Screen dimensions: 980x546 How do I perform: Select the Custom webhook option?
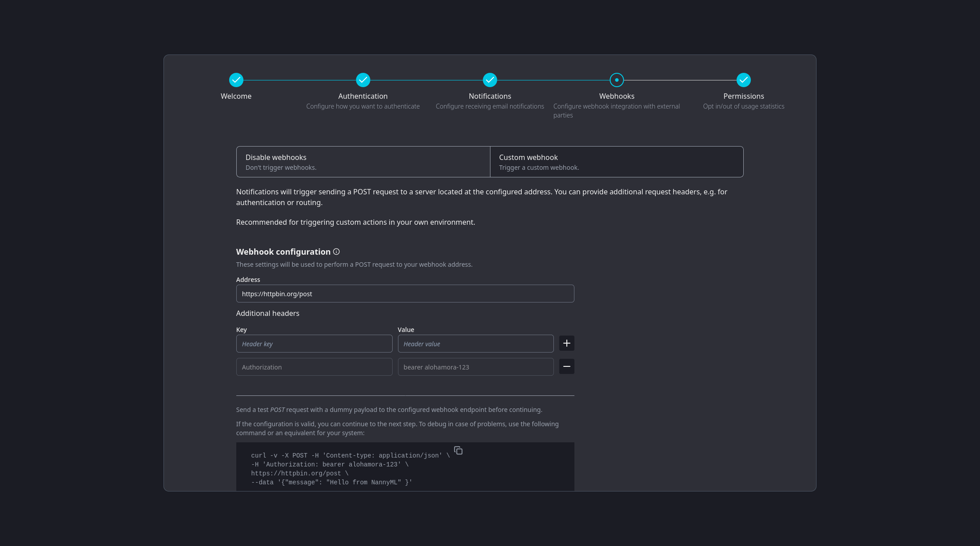pos(616,162)
